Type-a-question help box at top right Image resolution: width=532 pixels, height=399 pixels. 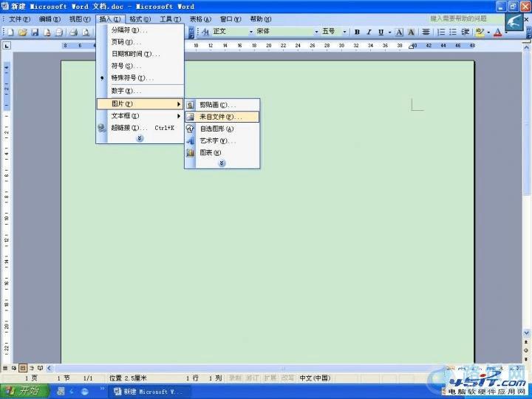(x=465, y=18)
